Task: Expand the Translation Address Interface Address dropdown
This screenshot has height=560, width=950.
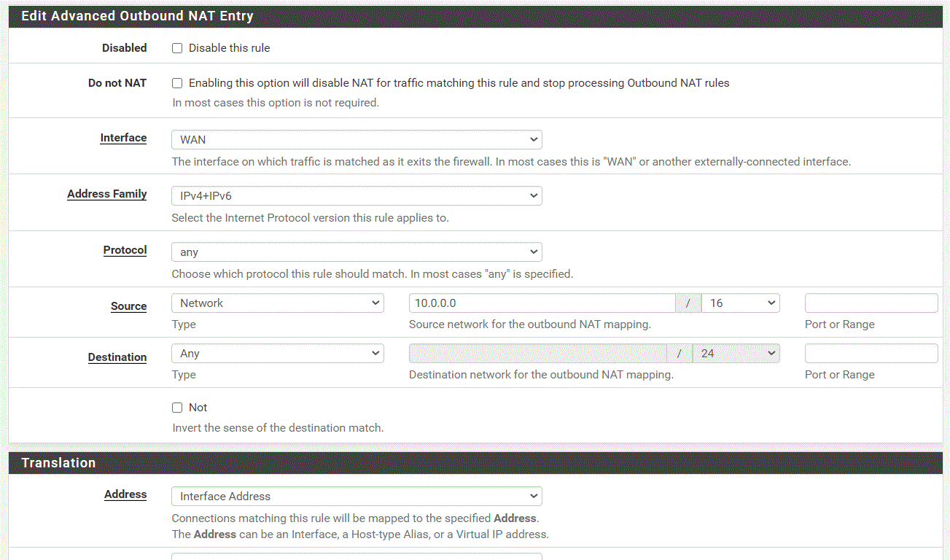Action: (357, 496)
